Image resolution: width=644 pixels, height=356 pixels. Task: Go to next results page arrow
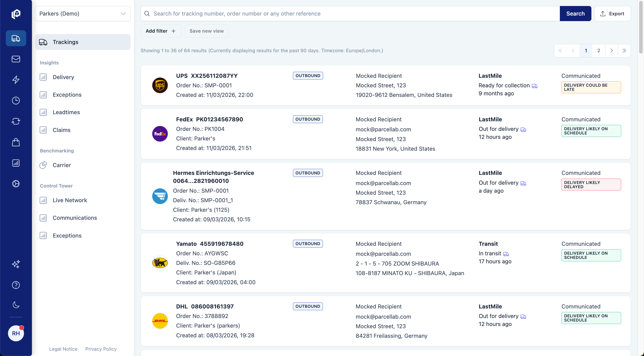[611, 51]
